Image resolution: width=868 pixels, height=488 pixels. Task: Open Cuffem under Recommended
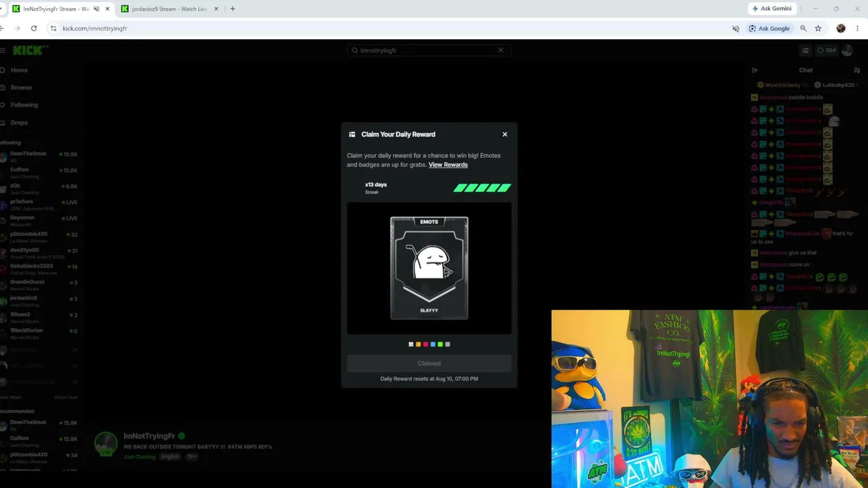(x=39, y=441)
